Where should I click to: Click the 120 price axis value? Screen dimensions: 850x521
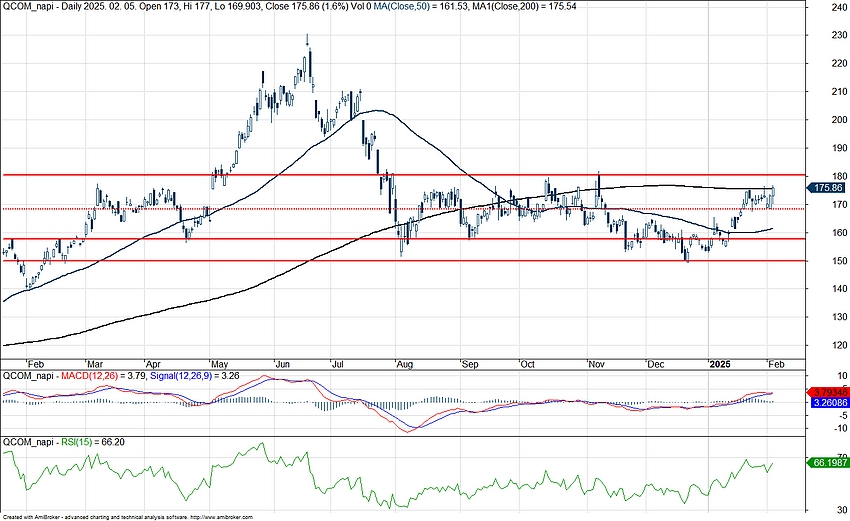[839, 345]
